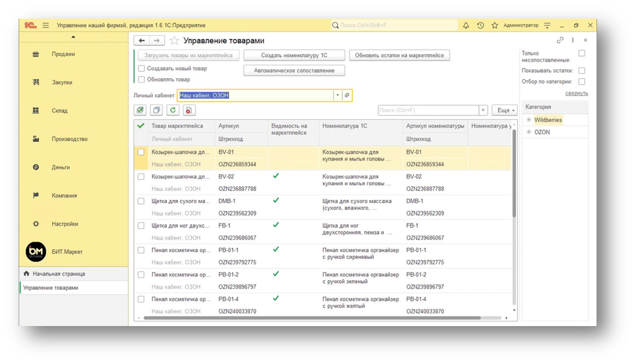The height and width of the screenshot is (364, 635).
Task: Click the list search field
Action: [428, 110]
